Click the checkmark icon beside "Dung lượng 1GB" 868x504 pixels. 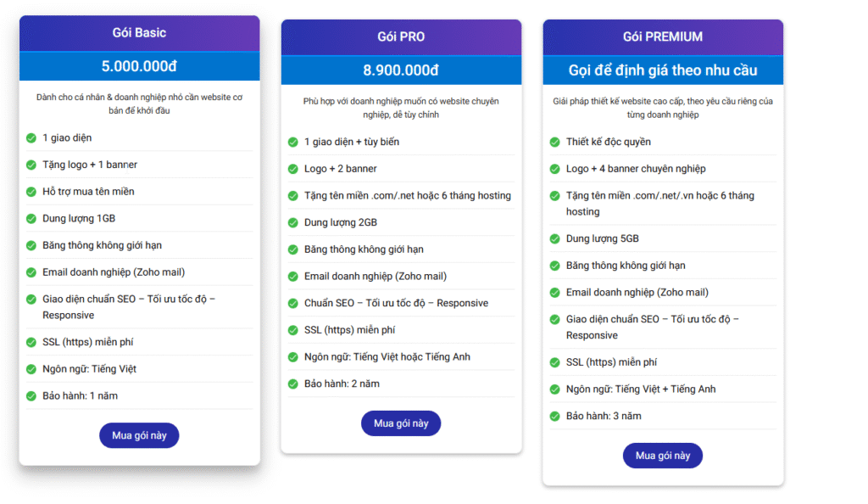point(31,219)
